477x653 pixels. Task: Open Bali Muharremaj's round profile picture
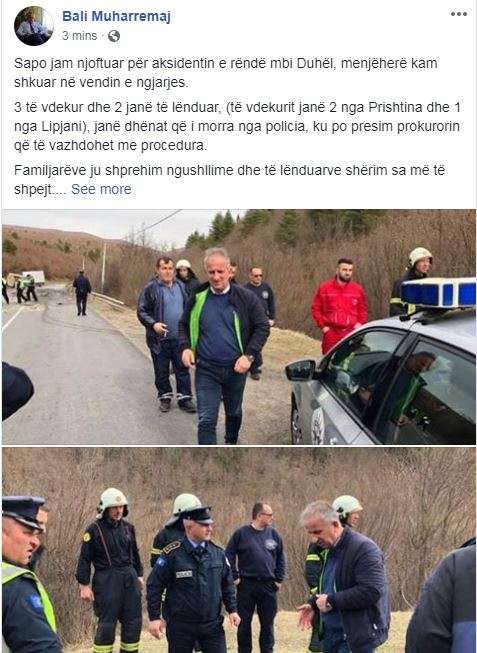[33, 26]
